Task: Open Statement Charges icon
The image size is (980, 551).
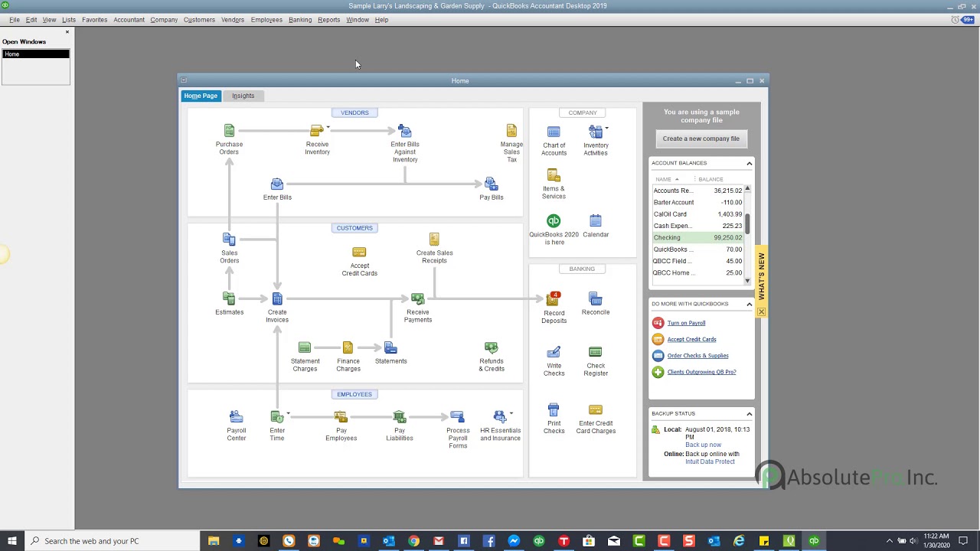Action: (x=305, y=348)
